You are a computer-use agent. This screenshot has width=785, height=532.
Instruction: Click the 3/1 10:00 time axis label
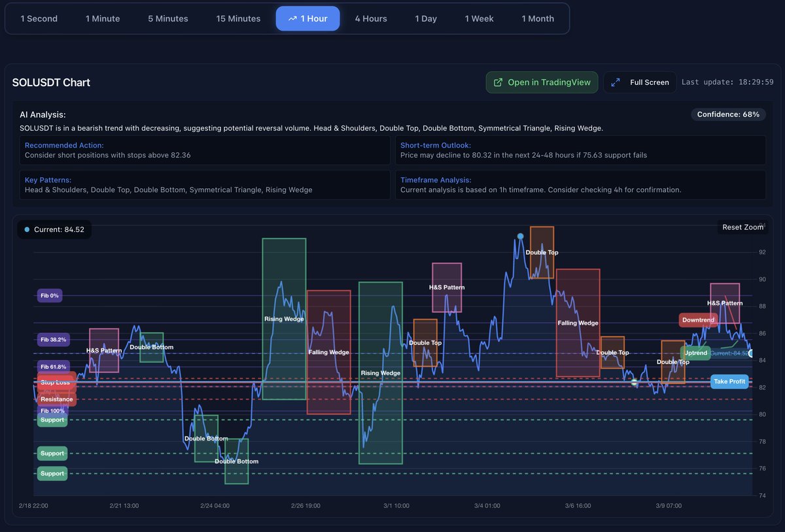coord(396,505)
